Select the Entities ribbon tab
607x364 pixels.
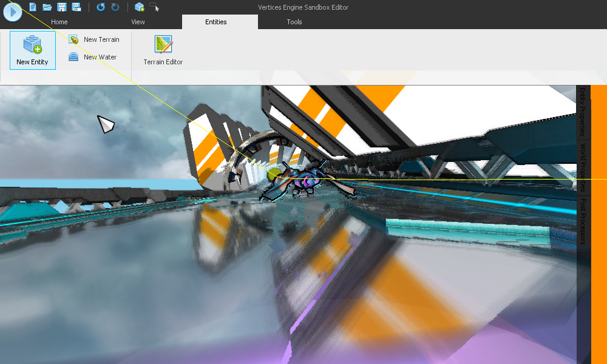[x=216, y=21]
